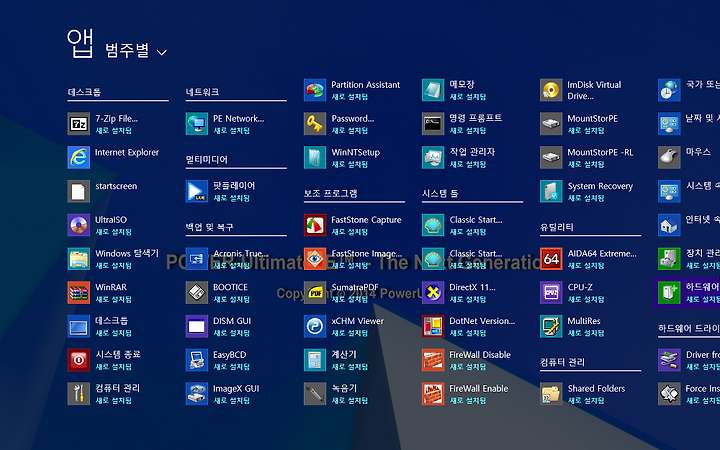
Task: Click the Driver tile at the right edge
Action: 689,360
